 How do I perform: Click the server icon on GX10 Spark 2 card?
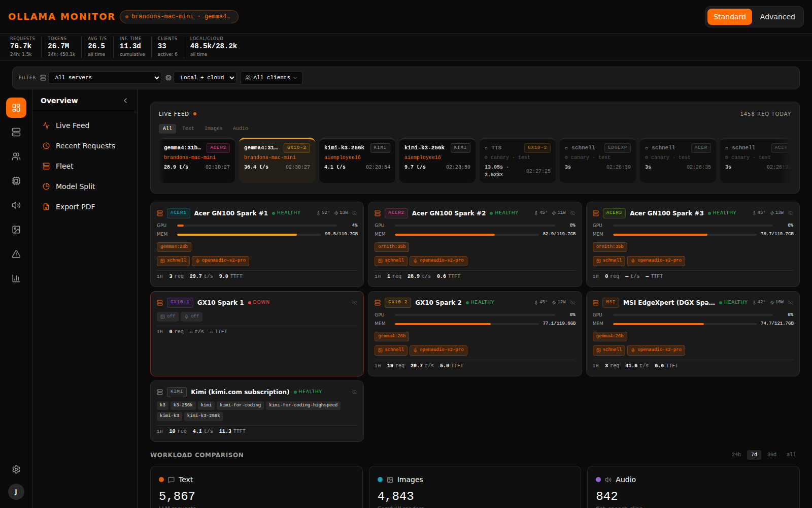tap(378, 303)
